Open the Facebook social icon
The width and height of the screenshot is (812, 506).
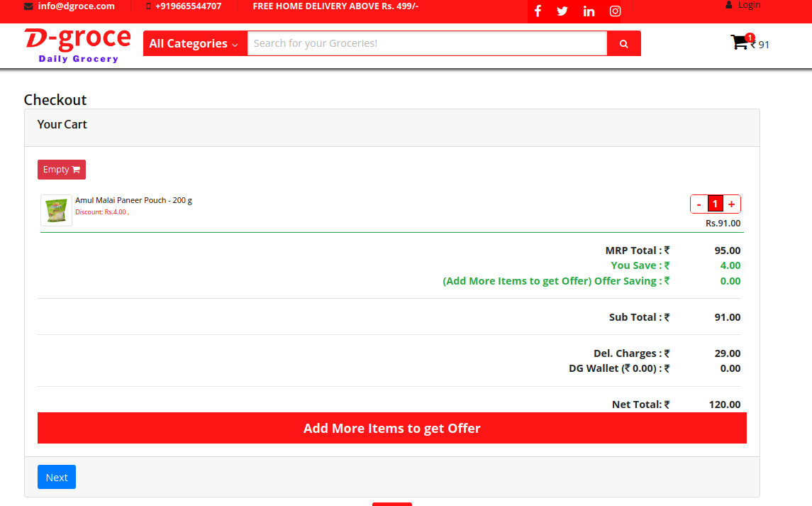pyautogui.click(x=538, y=11)
